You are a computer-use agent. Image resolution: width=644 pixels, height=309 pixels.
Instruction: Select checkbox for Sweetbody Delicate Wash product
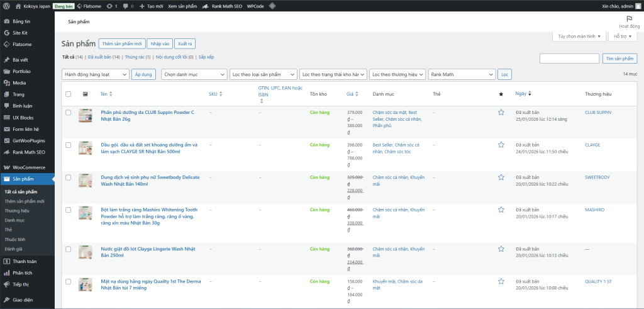(x=68, y=177)
